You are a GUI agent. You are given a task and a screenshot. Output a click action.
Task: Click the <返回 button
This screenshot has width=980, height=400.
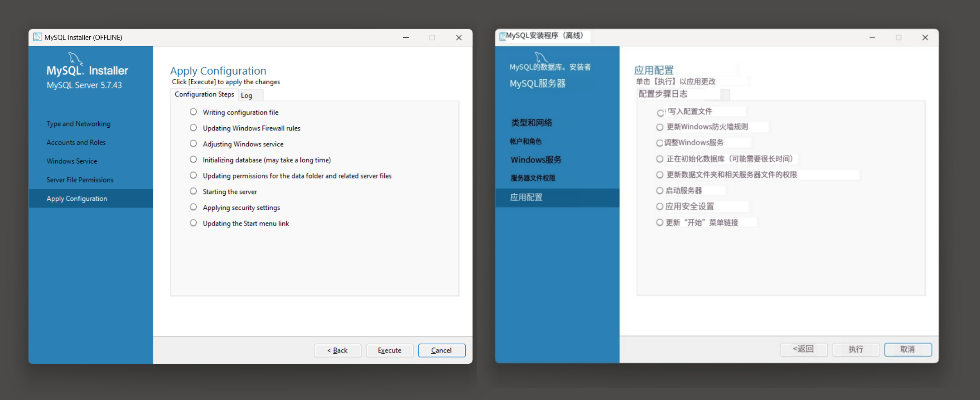(x=804, y=349)
